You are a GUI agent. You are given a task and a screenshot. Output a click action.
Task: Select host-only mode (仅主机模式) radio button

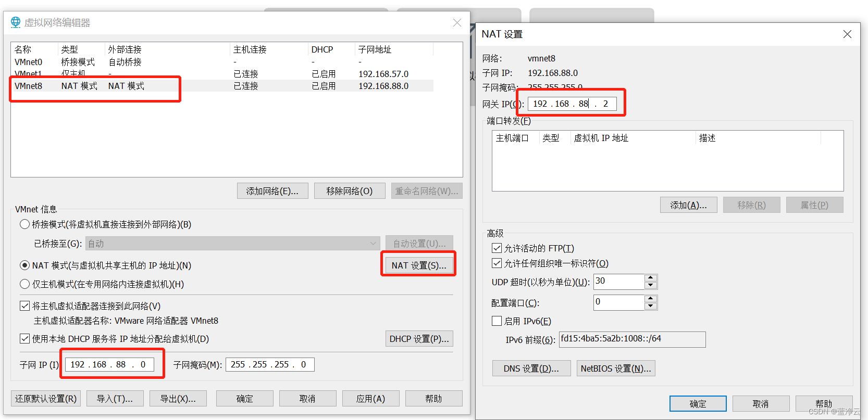click(x=24, y=284)
